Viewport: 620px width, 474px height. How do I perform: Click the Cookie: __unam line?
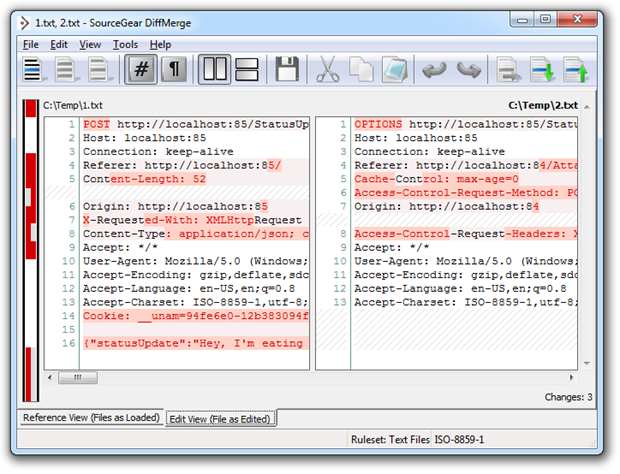[196, 316]
